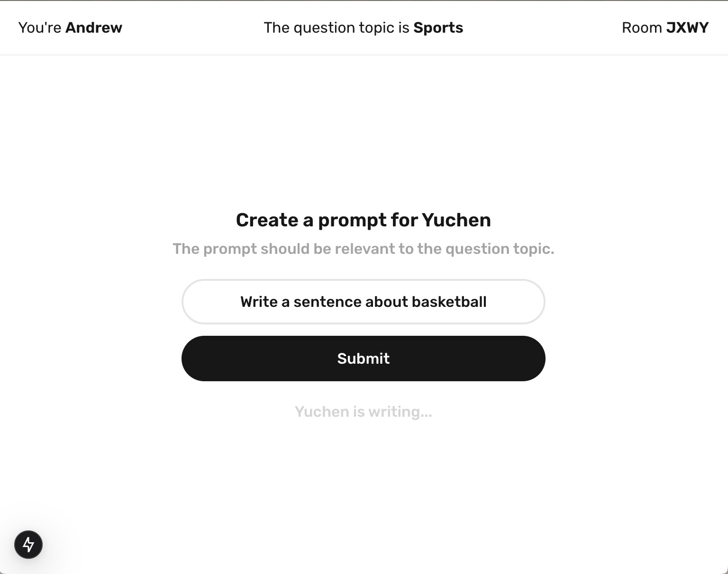This screenshot has width=728, height=574.
Task: Click the word 'Create' in the heading
Action: (267, 220)
